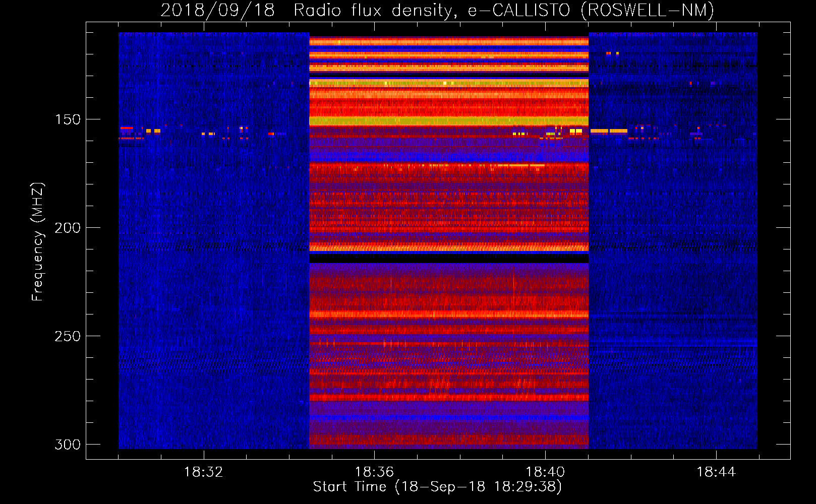Click the black data-gap band near 215 MHz
Screen dimensions: 816x504
[x=449, y=258]
